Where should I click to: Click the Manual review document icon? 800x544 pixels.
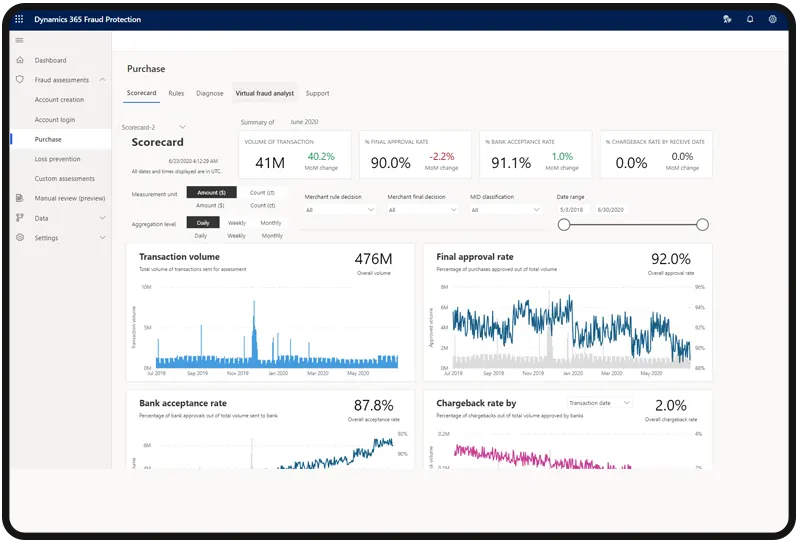coord(20,198)
